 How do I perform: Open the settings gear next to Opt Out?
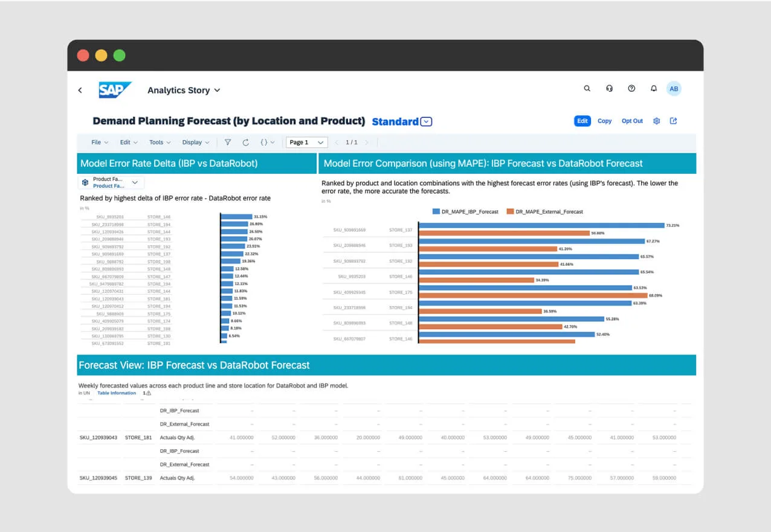pyautogui.click(x=656, y=121)
